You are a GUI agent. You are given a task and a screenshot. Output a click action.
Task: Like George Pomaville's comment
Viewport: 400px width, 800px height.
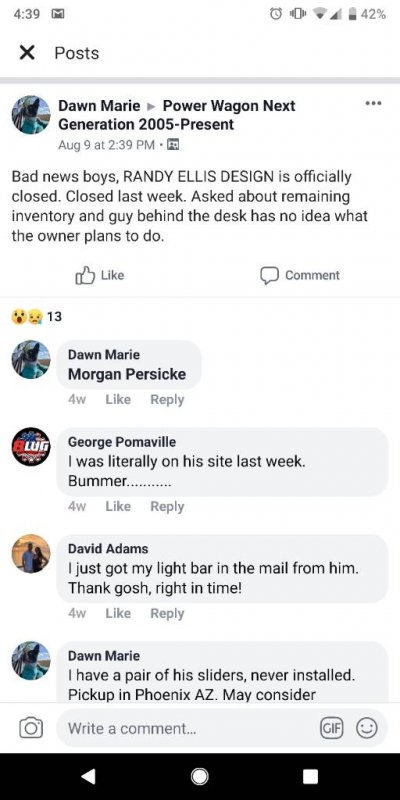coord(118,507)
